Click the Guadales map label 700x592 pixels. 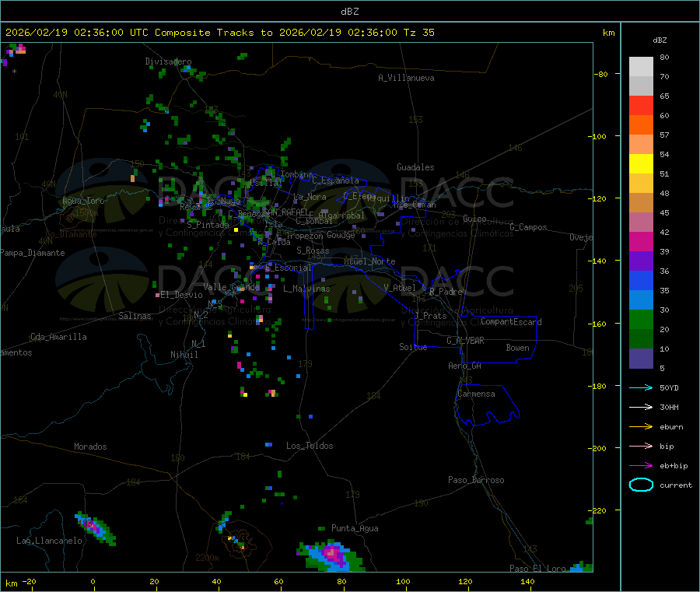tap(415, 167)
